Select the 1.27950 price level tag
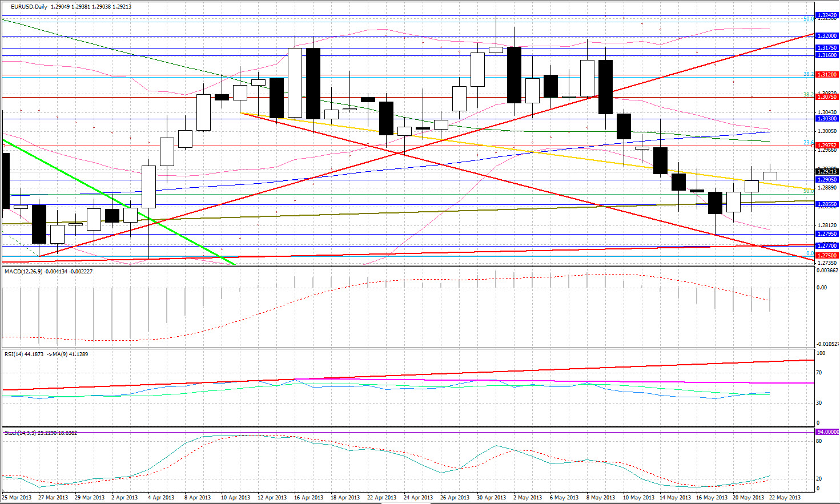 pyautogui.click(x=826, y=234)
